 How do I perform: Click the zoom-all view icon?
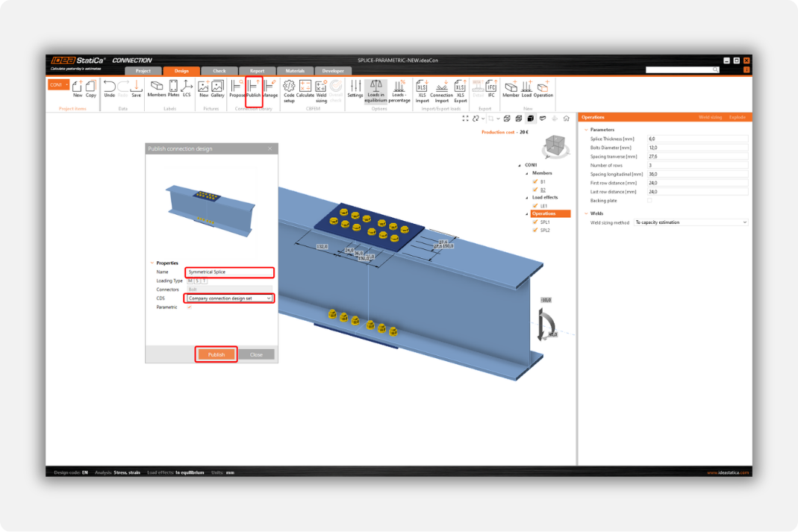[465, 118]
